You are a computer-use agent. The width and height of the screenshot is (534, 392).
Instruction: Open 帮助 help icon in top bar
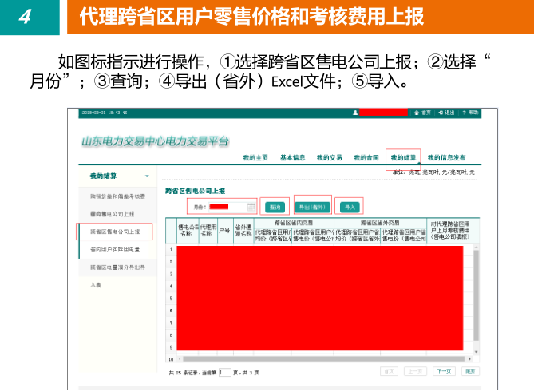tap(465, 113)
